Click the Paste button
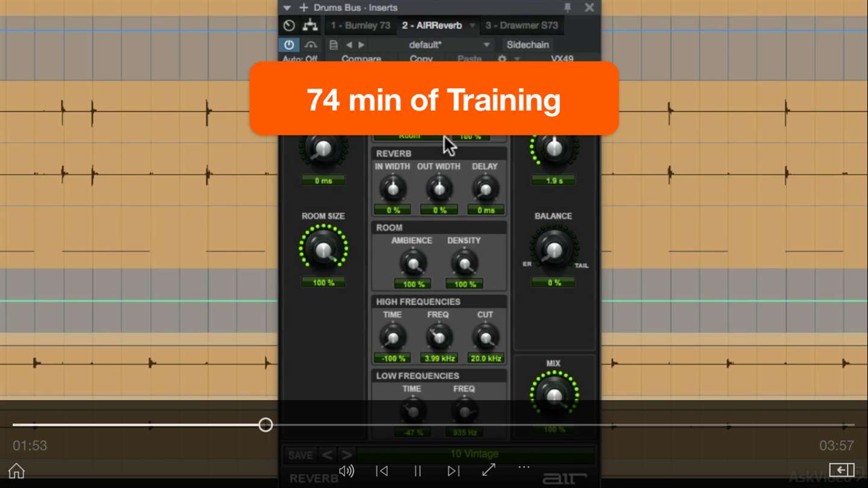This screenshot has height=488, width=868. [469, 58]
